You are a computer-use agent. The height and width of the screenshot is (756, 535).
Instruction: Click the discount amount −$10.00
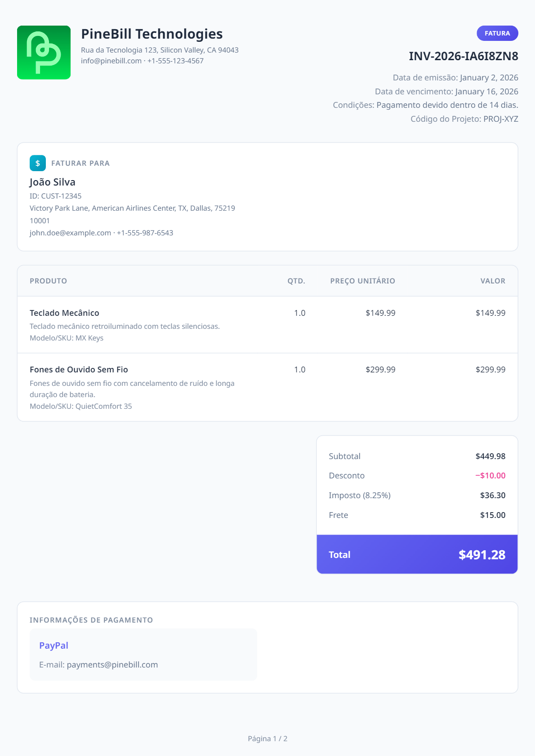tap(490, 475)
